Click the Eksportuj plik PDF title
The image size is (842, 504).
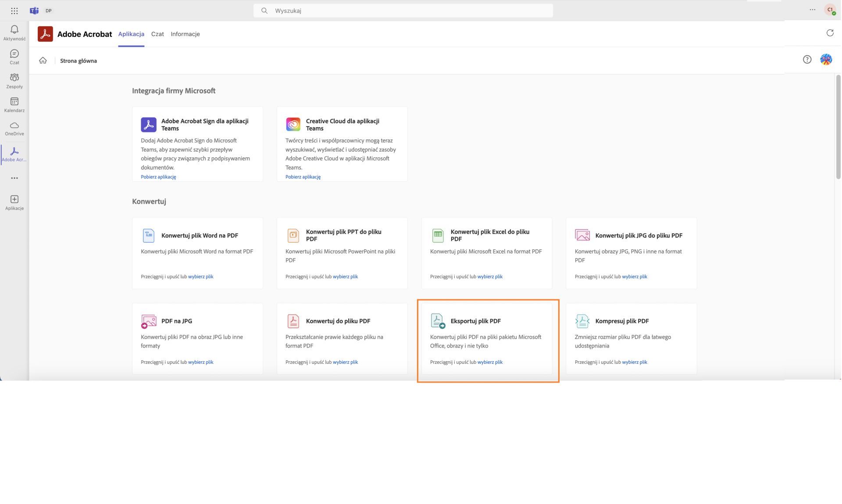[x=476, y=321]
